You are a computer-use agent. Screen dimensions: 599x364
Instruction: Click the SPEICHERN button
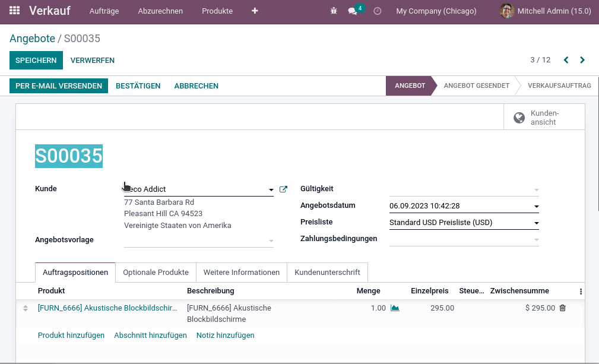[36, 61]
